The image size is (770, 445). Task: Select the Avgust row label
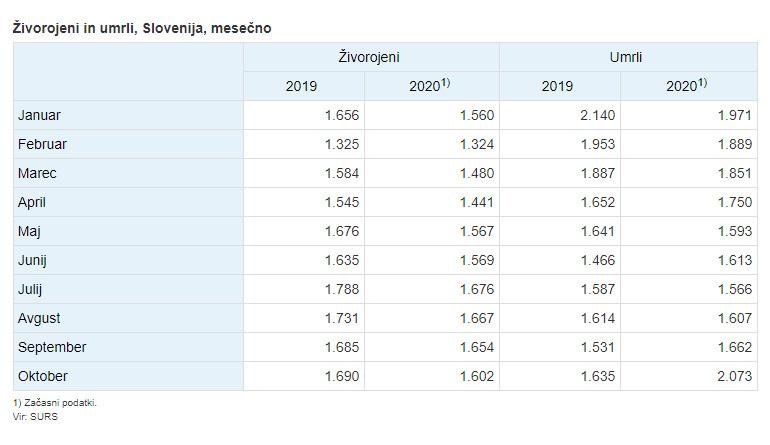[x=39, y=318]
